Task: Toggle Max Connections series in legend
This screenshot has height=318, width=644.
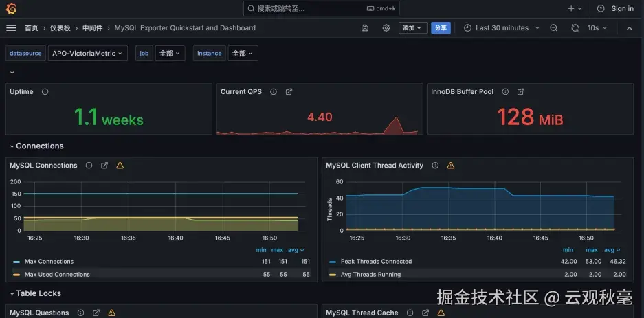Action: pyautogui.click(x=49, y=262)
